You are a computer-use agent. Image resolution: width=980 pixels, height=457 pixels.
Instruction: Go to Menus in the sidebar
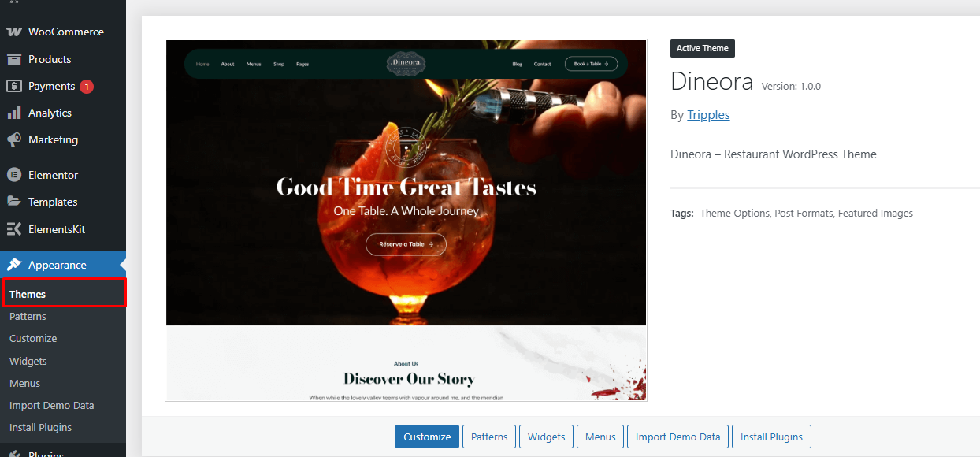click(24, 383)
